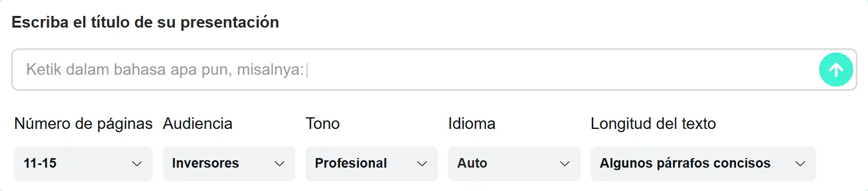Click the 'Tono' label
The image size is (868, 191).
click(322, 124)
